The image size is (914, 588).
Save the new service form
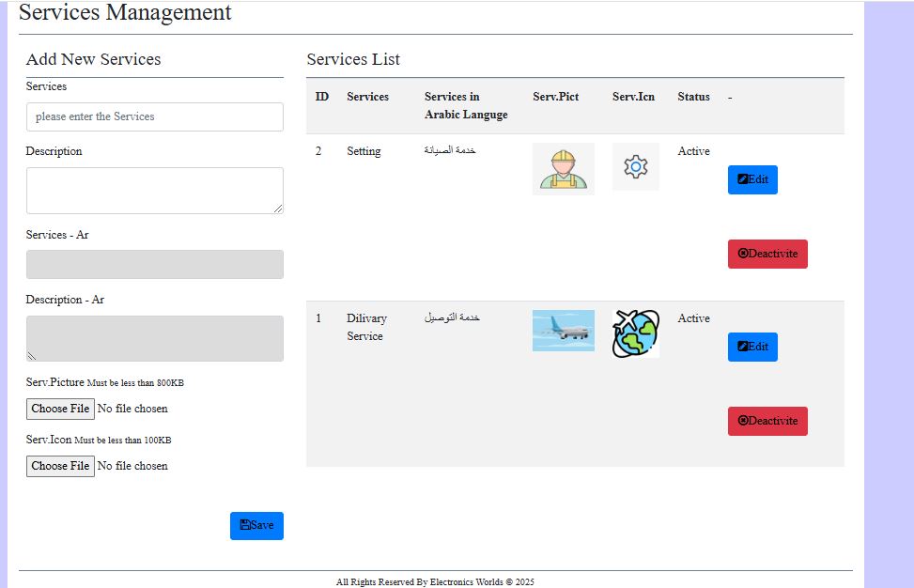[256, 526]
